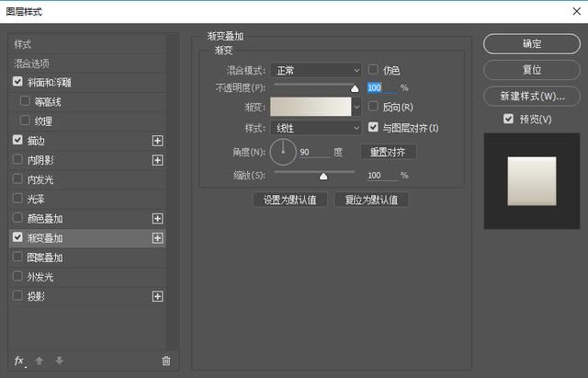This screenshot has height=378, width=588.
Task: Enable the 反向(R) reverse checkbox
Action: tap(373, 107)
